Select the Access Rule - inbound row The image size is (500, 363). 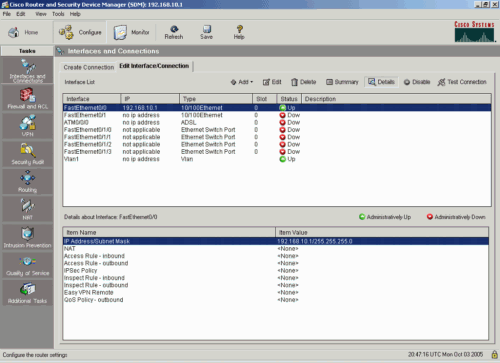click(276, 256)
